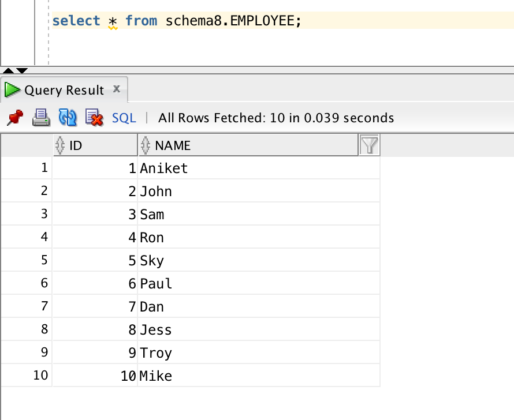Toggle sort order on the ID column header

[92, 145]
